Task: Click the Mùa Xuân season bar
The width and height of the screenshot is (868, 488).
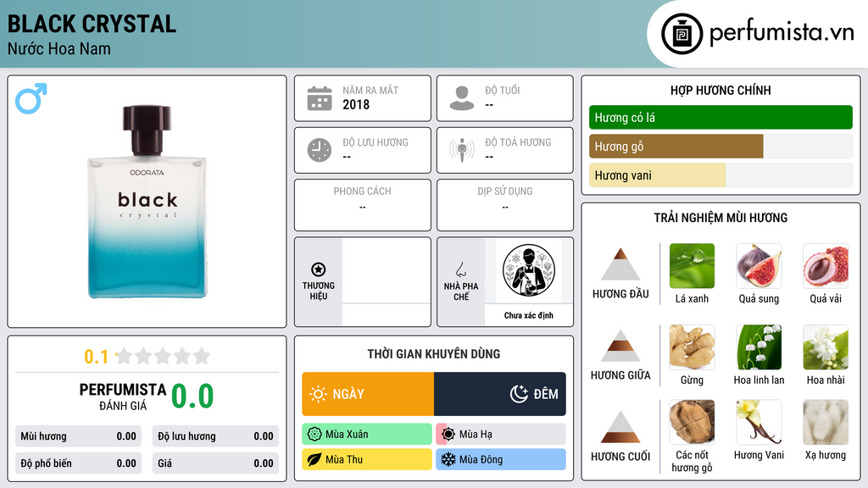Action: pos(367,435)
